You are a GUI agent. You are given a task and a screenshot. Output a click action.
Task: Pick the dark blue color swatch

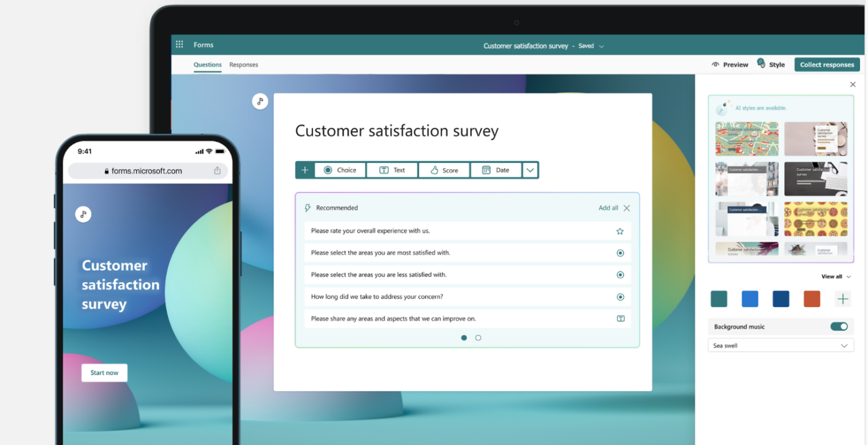point(781,299)
